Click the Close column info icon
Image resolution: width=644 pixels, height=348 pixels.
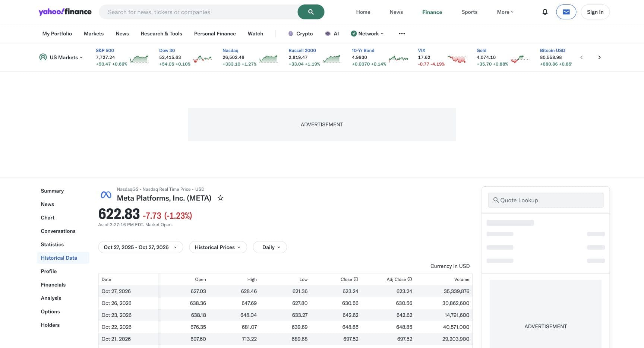(x=356, y=279)
